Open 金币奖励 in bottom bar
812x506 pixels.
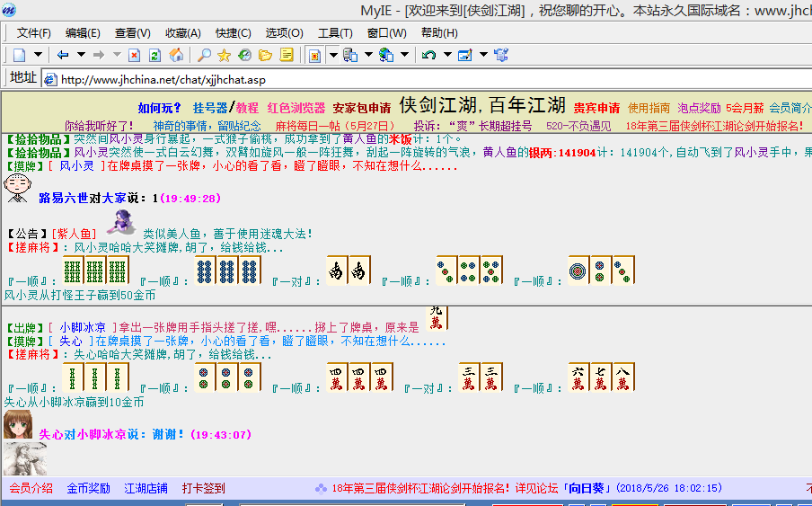tap(89, 488)
